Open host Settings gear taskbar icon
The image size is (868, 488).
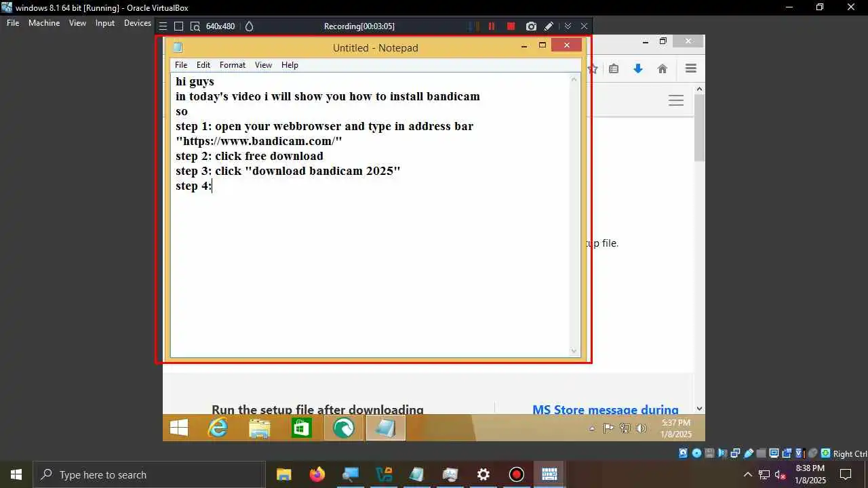pos(484,474)
